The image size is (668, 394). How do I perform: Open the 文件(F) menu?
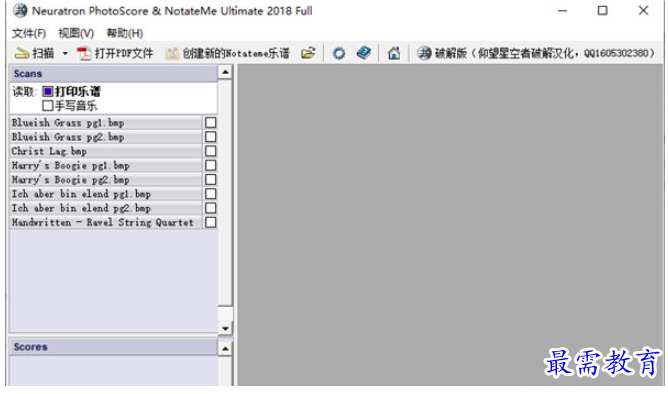pyautogui.click(x=29, y=33)
